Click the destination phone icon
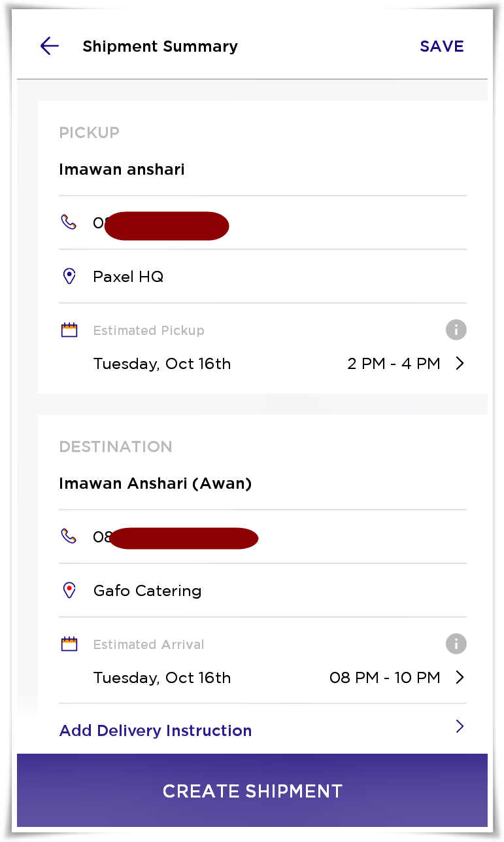 point(69,536)
